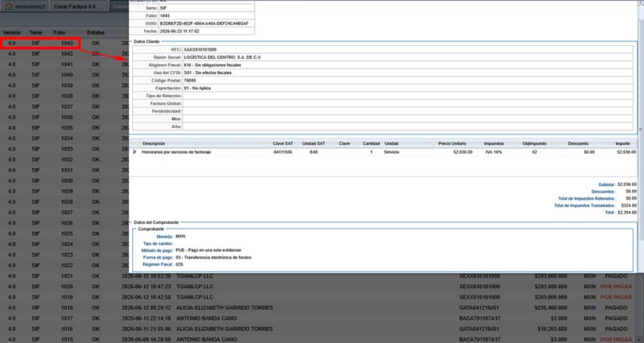The height and width of the screenshot is (343, 644).
Task: Sort invoice list by Folio column header
Action: pos(60,32)
